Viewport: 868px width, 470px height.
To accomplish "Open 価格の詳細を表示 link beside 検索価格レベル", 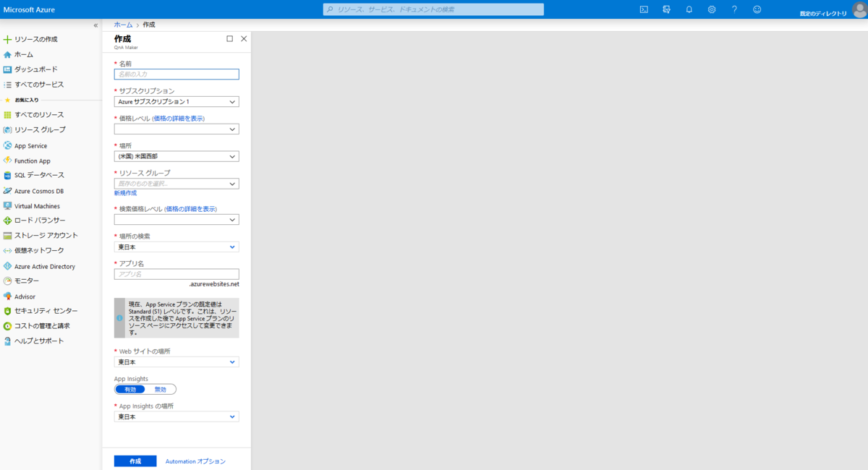I will click(x=191, y=209).
